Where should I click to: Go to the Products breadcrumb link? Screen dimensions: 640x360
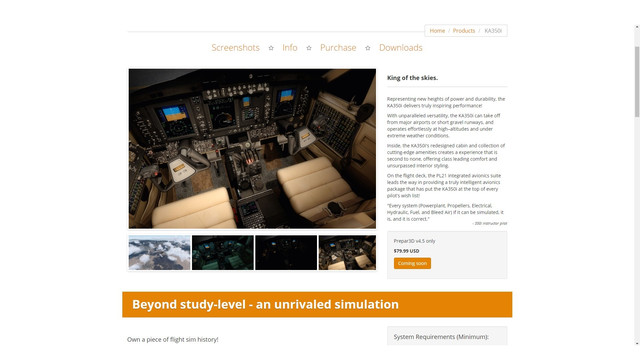point(464,31)
